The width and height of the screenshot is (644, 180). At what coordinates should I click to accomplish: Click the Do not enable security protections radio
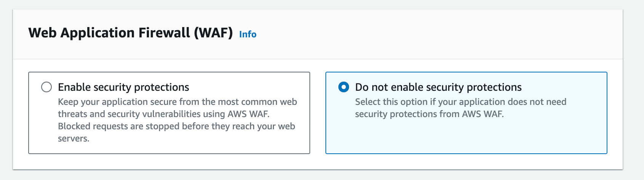[344, 87]
